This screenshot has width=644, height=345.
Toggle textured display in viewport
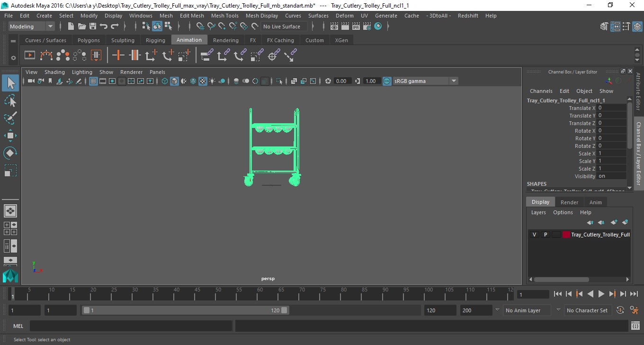click(203, 81)
